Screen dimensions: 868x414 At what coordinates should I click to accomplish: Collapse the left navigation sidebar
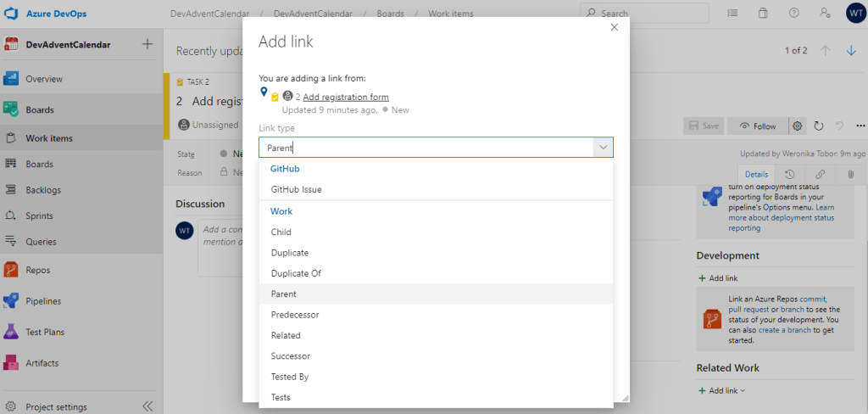147,406
